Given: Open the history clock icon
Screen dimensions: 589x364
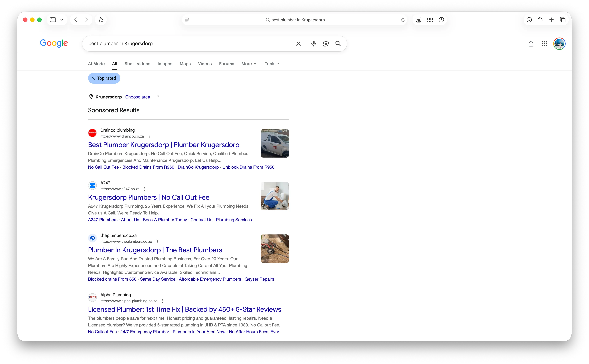Looking at the screenshot, I should pos(441,20).
